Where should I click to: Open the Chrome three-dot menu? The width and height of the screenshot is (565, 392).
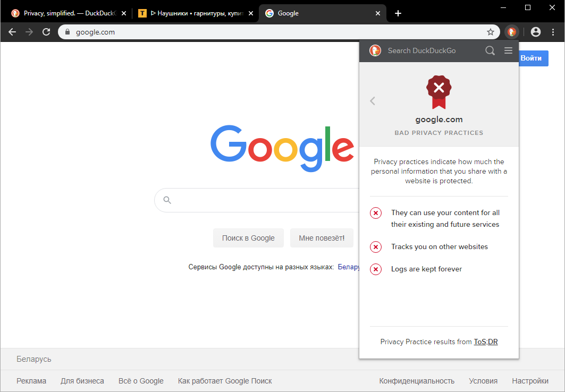(553, 32)
